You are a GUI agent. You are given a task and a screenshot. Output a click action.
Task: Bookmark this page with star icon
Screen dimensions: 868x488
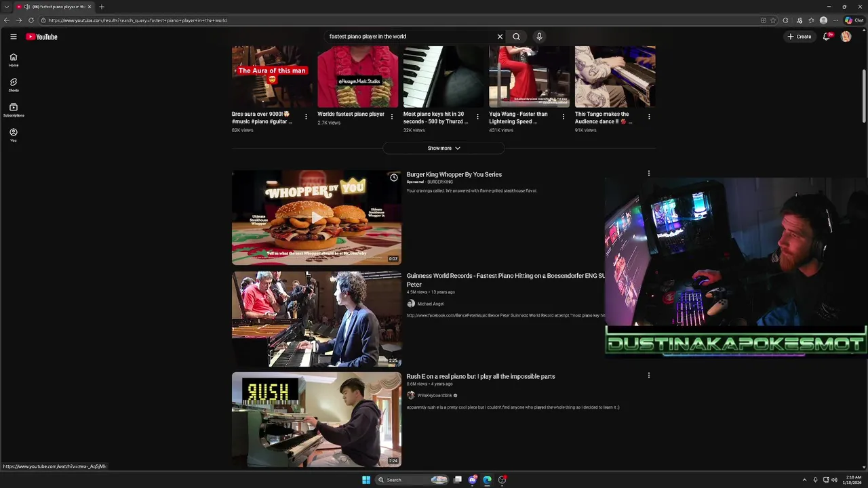pos(774,20)
